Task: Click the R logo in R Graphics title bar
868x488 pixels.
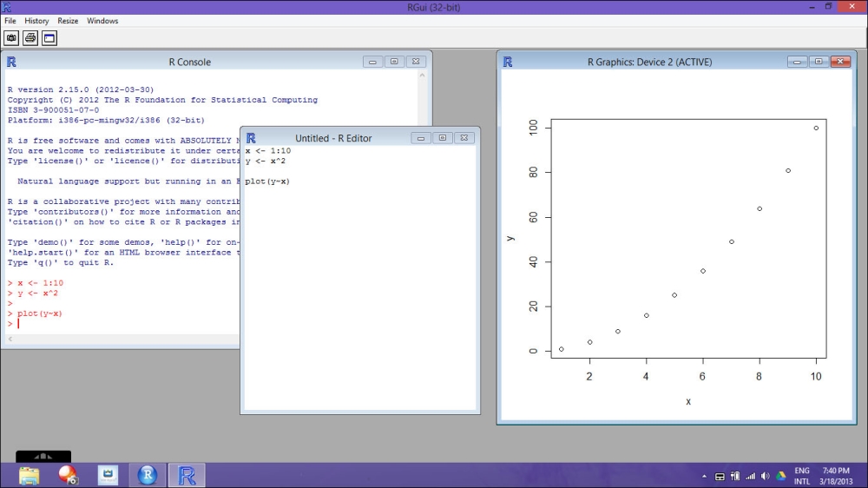Action: pos(508,62)
